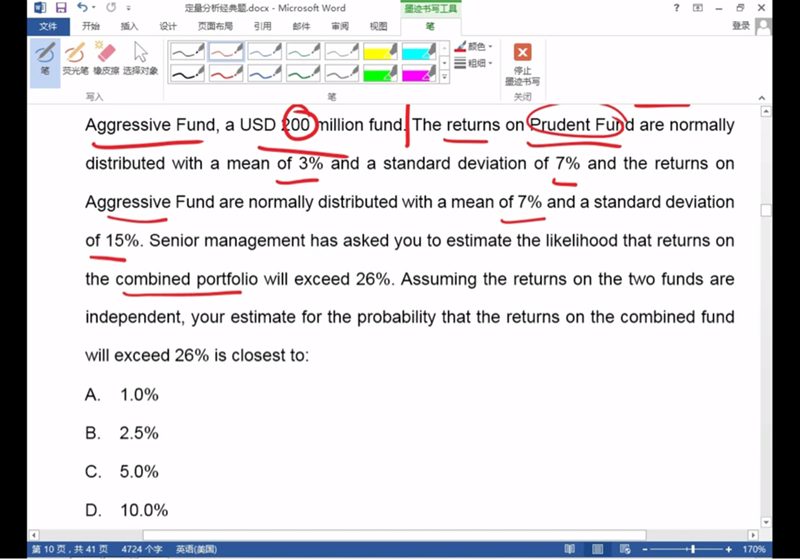800x559 pixels.
Task: Select the Pens (笔) ink tools tab
Action: pyautogui.click(x=431, y=26)
